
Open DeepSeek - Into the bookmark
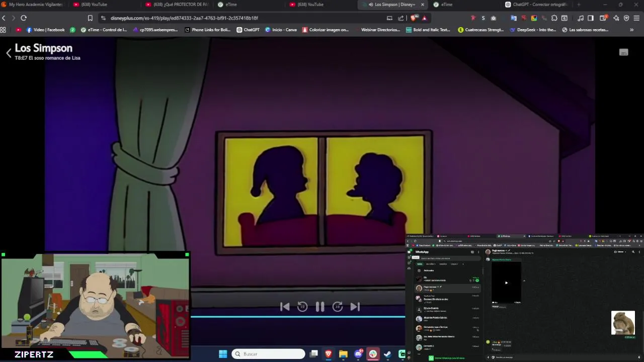click(x=533, y=30)
